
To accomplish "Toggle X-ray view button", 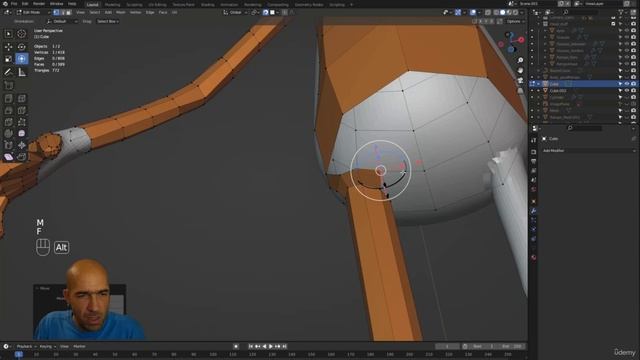I will (488, 13).
